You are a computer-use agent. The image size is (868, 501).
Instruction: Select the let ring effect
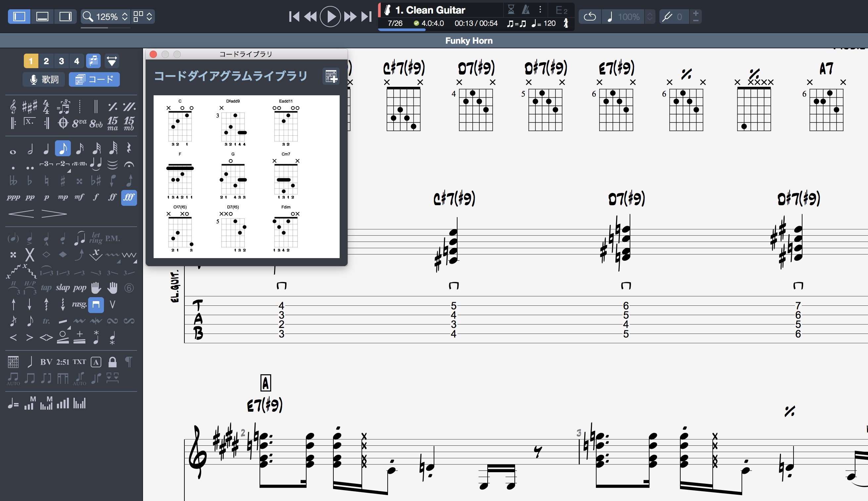pos(96,238)
